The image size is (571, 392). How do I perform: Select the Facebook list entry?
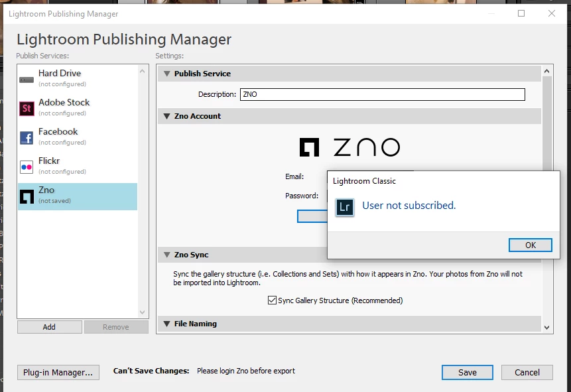78,137
